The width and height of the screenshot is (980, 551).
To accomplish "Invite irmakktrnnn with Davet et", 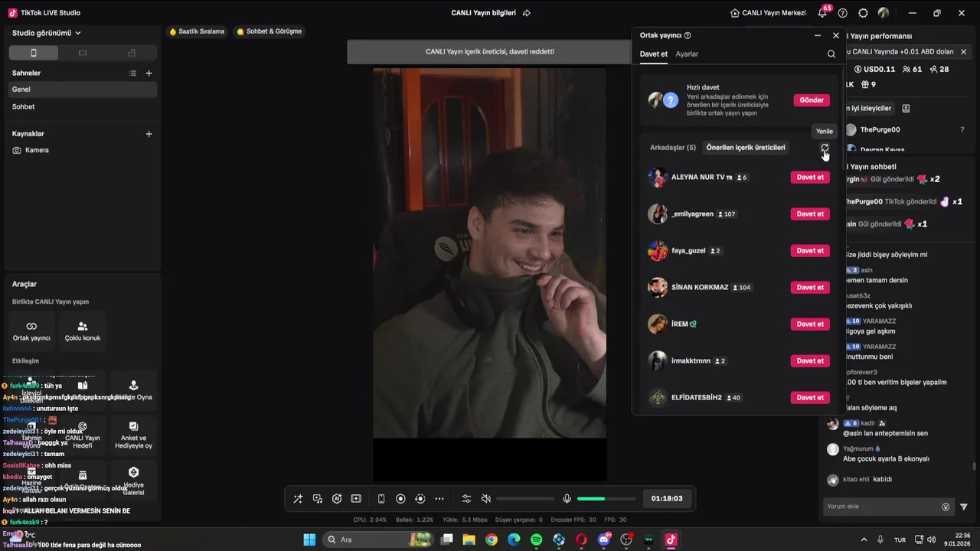I will pyautogui.click(x=810, y=360).
